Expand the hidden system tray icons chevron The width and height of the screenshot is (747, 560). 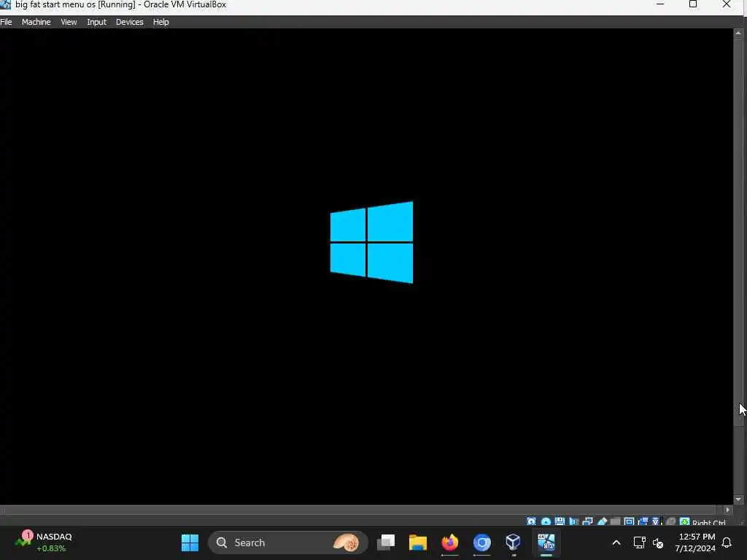point(616,542)
